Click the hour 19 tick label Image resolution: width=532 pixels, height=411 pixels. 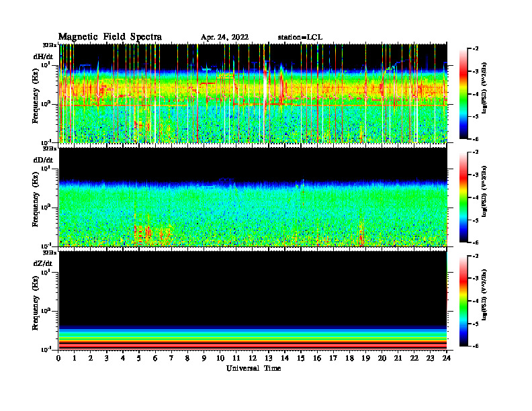click(x=365, y=358)
